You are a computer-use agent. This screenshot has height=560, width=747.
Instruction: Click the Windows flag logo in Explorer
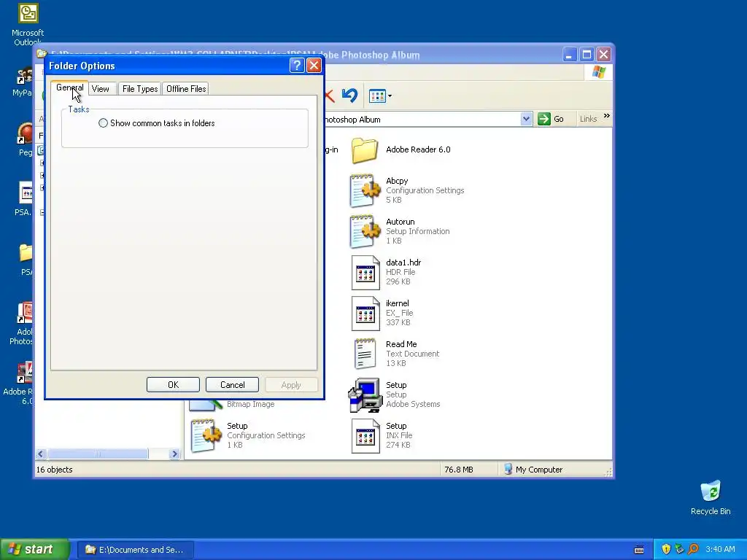(598, 72)
